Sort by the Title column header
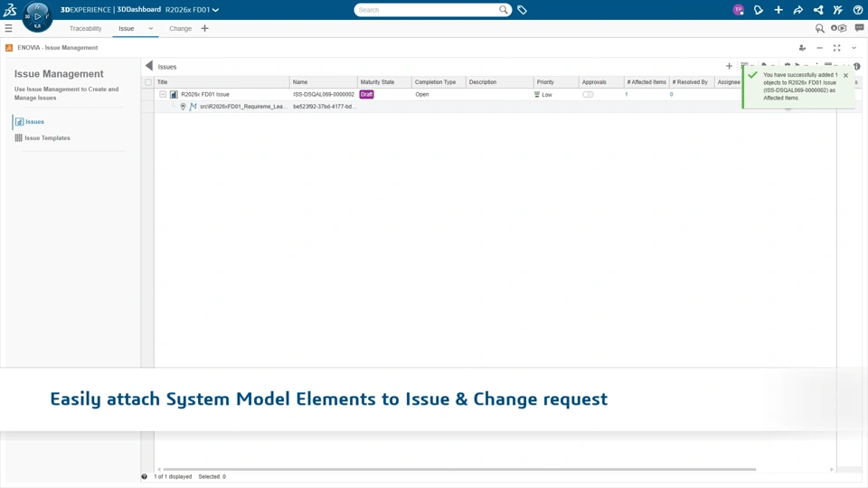868x488 pixels. pos(162,82)
